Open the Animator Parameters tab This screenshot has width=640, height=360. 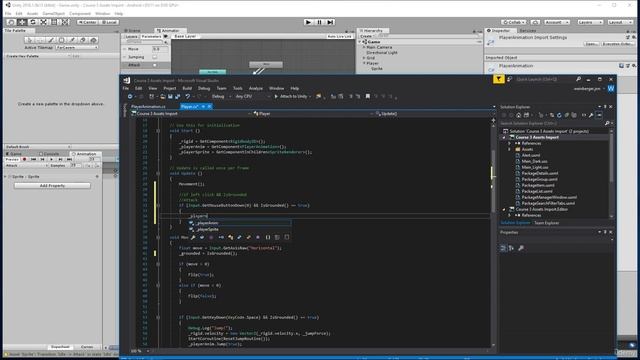point(151,36)
